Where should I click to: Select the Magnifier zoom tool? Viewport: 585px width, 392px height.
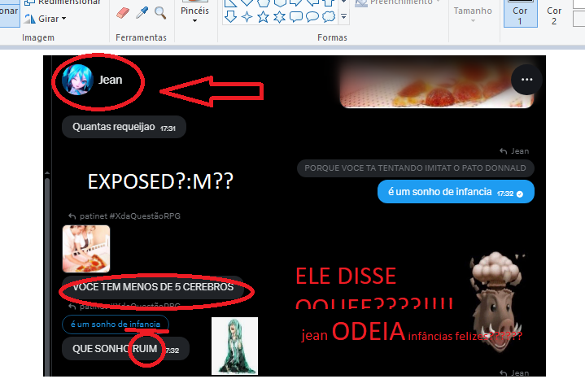(x=160, y=13)
